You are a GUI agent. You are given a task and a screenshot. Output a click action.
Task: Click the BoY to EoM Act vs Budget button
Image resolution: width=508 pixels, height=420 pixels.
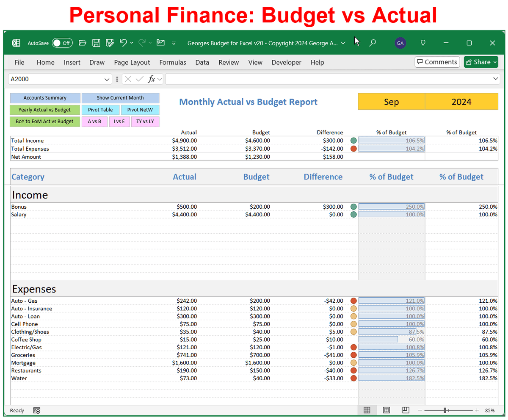pyautogui.click(x=45, y=122)
